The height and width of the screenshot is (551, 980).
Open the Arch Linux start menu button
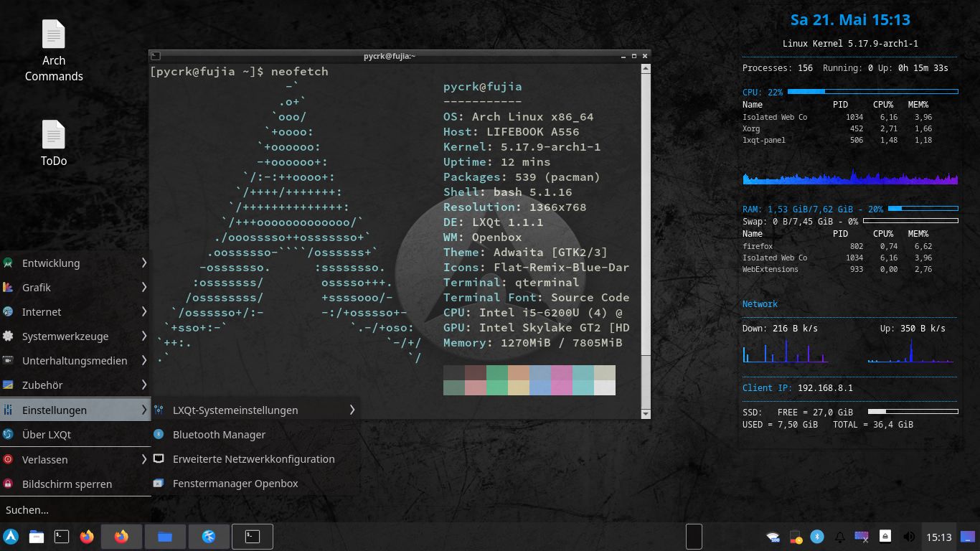click(11, 537)
